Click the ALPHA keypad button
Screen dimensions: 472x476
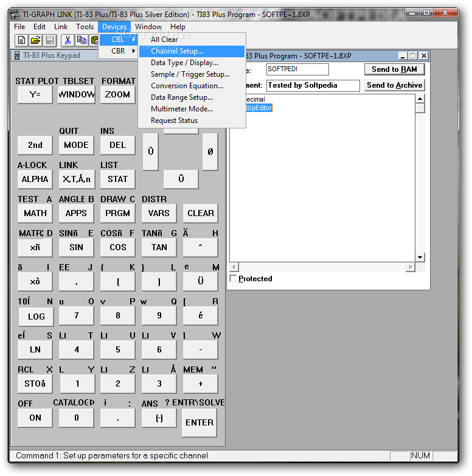point(35,179)
